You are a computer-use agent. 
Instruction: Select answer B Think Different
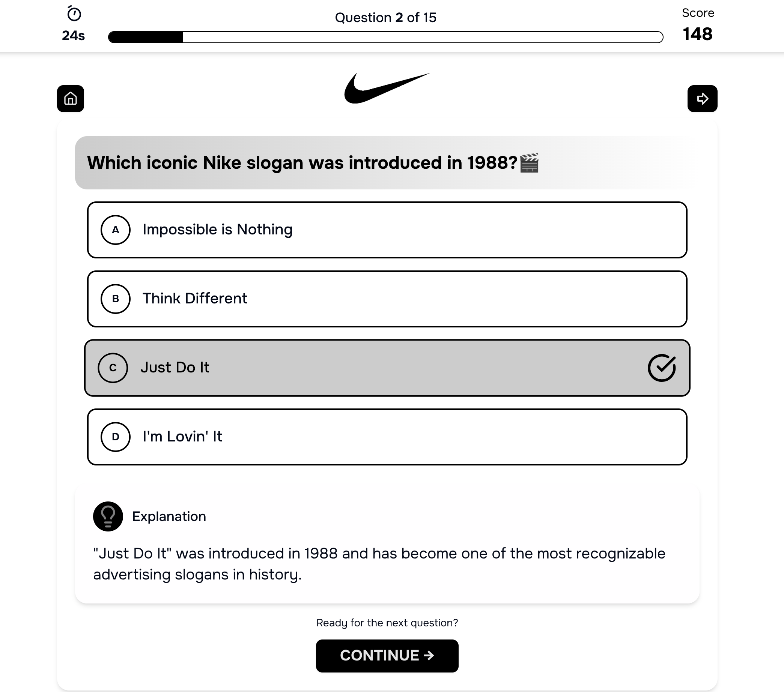click(387, 299)
